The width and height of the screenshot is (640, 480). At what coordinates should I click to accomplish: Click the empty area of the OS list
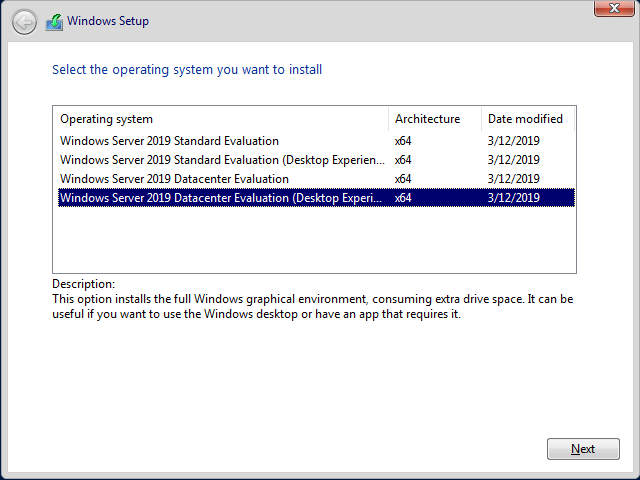tap(314, 240)
